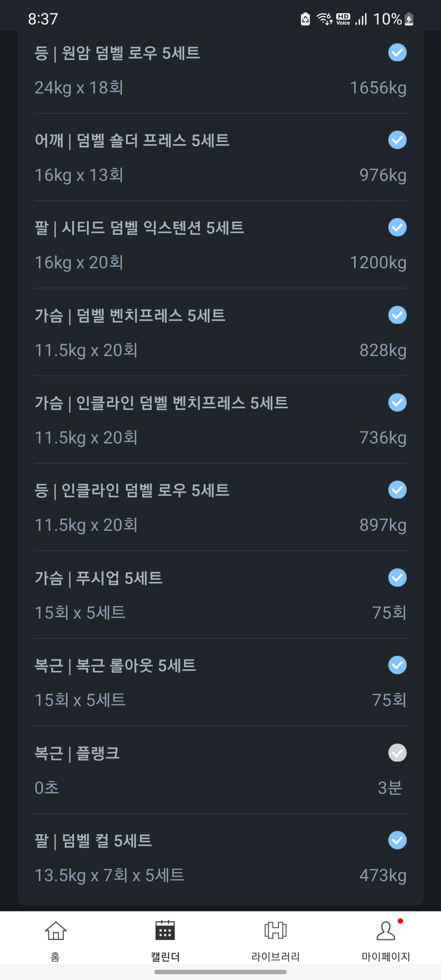Toggle 덤벨 컬 completion checkmark
This screenshot has height=980, width=441.
(x=397, y=840)
